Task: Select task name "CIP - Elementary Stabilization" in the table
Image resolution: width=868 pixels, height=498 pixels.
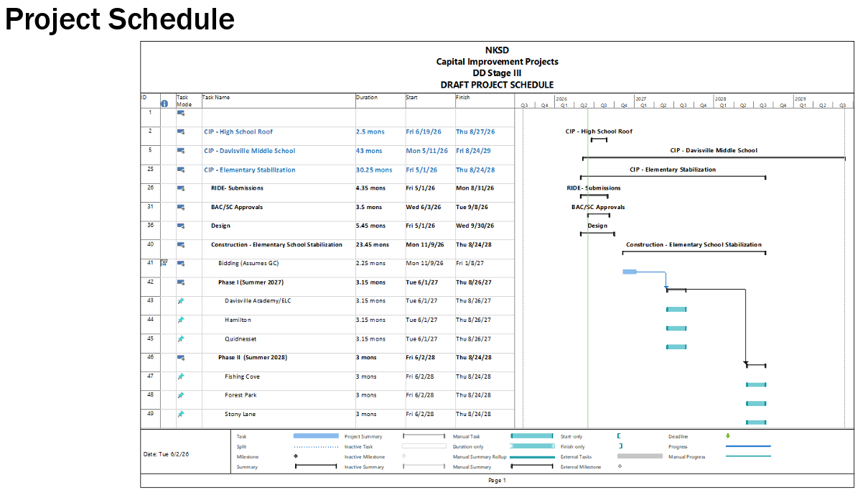Action: coord(249,170)
